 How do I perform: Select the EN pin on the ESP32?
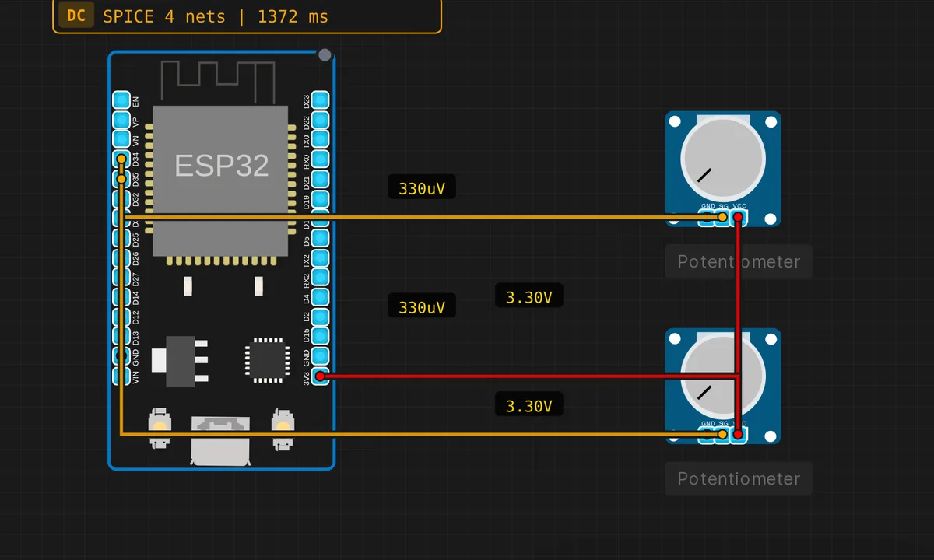coord(121,100)
